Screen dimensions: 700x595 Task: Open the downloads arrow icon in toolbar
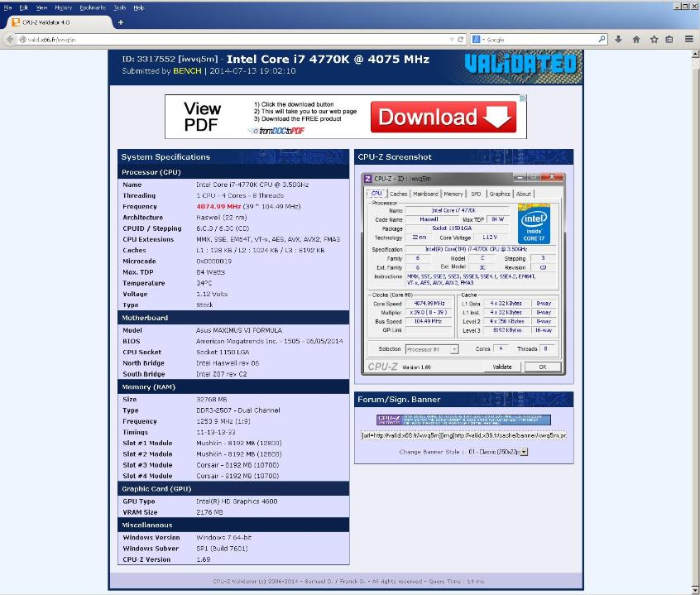pyautogui.click(x=618, y=39)
